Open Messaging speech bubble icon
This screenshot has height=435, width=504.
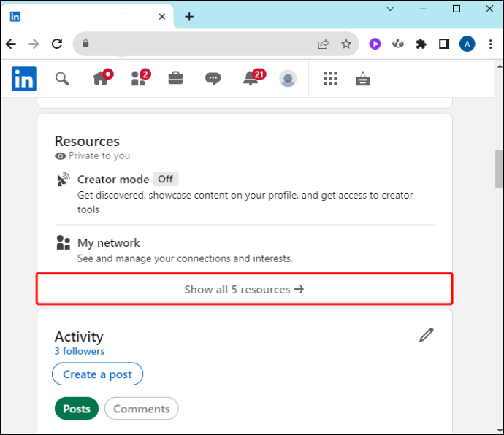213,78
